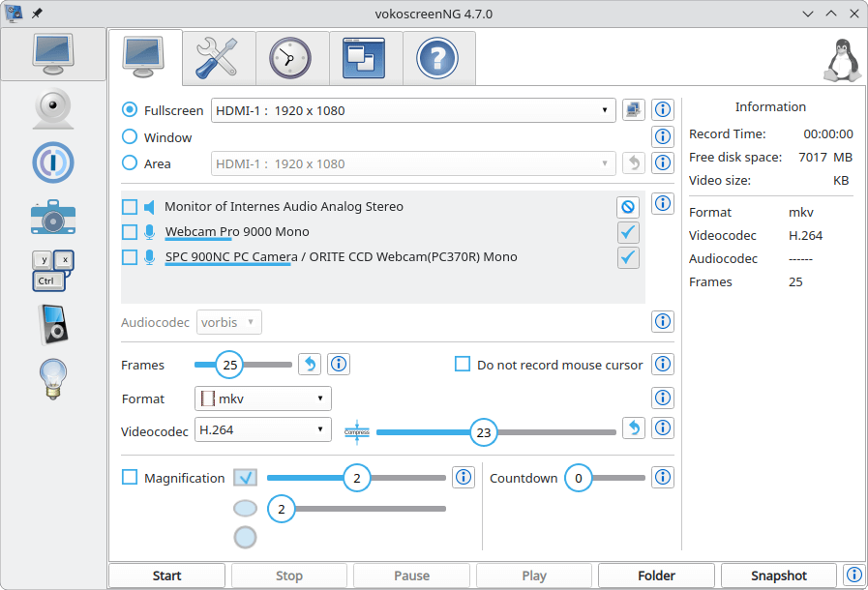
Task: Enable the Webcam Pro 9000 Mono audio source
Action: tap(130, 232)
